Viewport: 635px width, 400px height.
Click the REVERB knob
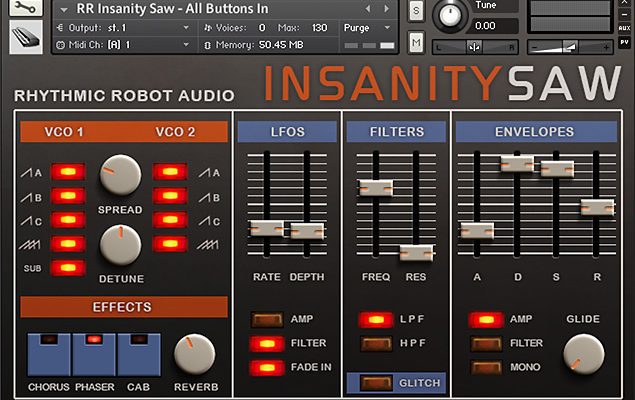click(x=193, y=353)
